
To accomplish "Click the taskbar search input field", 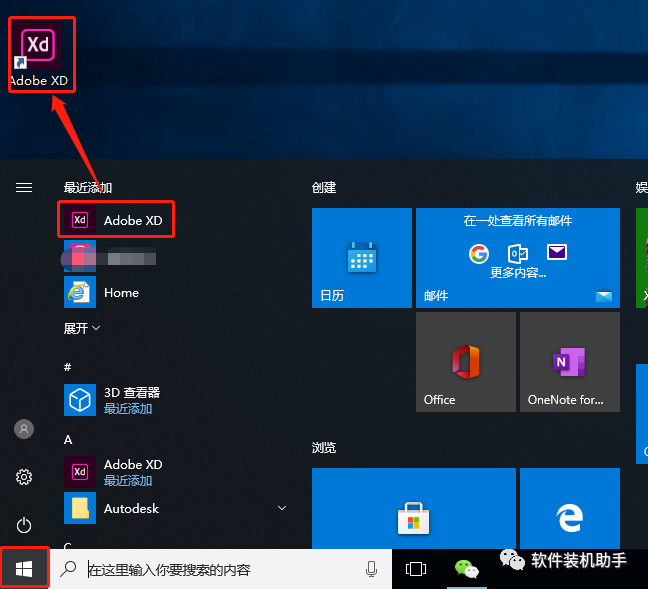I will click(221, 569).
